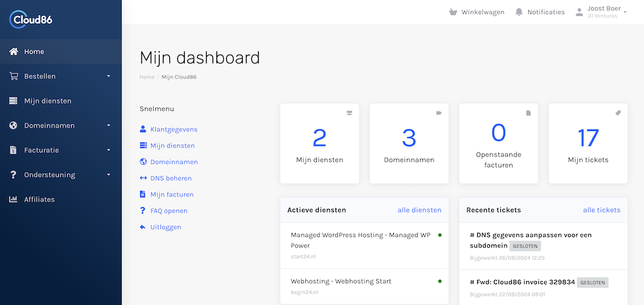Open the Mijn tickets card showing 17
The height and width of the screenshot is (305, 644).
(x=587, y=143)
